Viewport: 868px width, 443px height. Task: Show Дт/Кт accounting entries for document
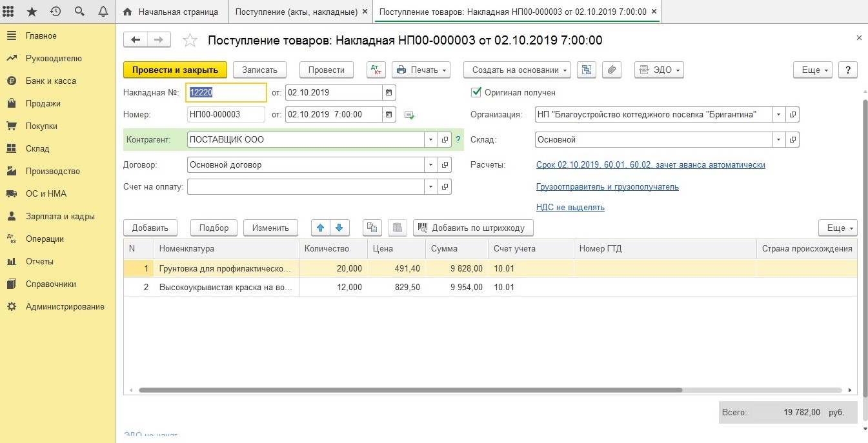point(376,70)
